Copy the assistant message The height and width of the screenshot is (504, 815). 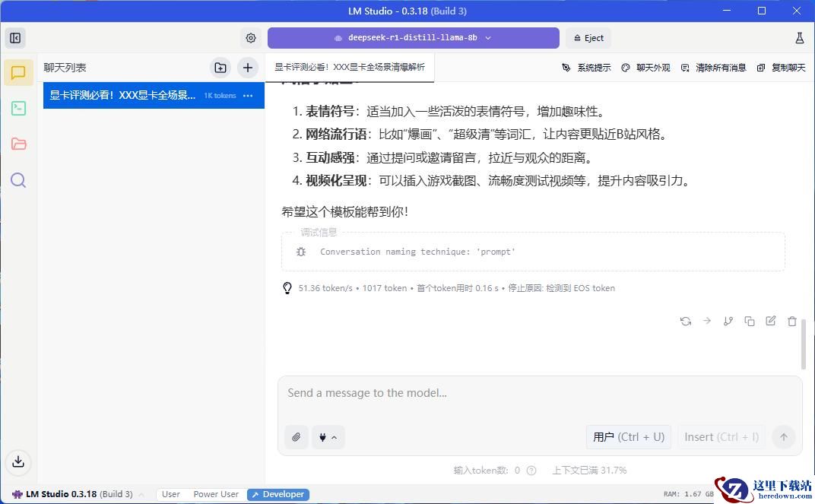pyautogui.click(x=750, y=321)
